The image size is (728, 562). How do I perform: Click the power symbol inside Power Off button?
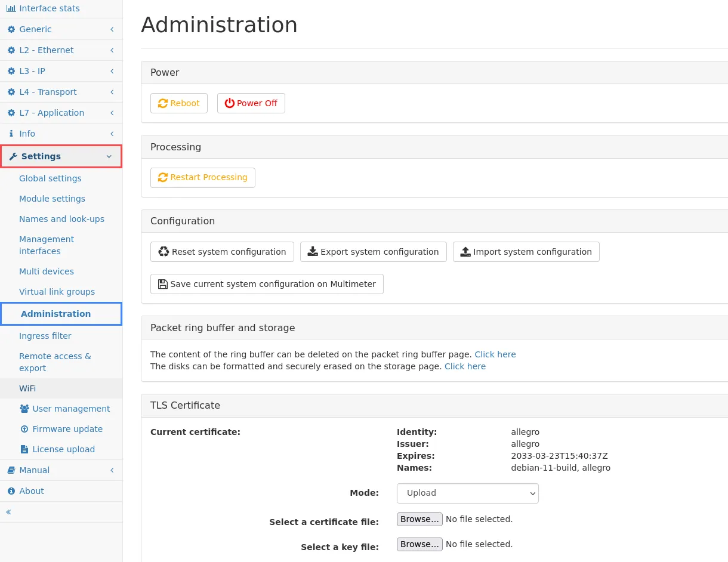click(x=230, y=103)
